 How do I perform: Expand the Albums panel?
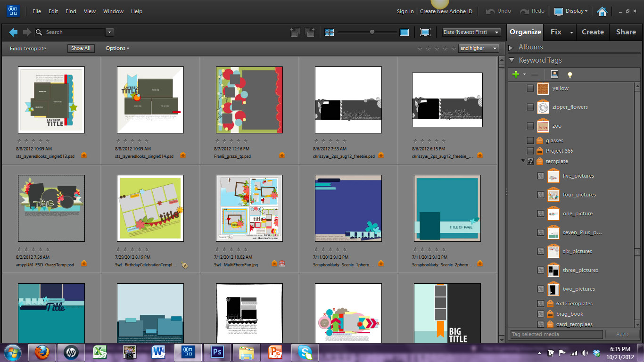pos(511,48)
